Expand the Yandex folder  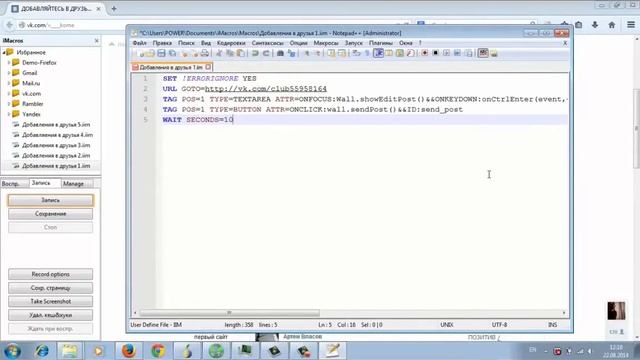click(x=9, y=114)
